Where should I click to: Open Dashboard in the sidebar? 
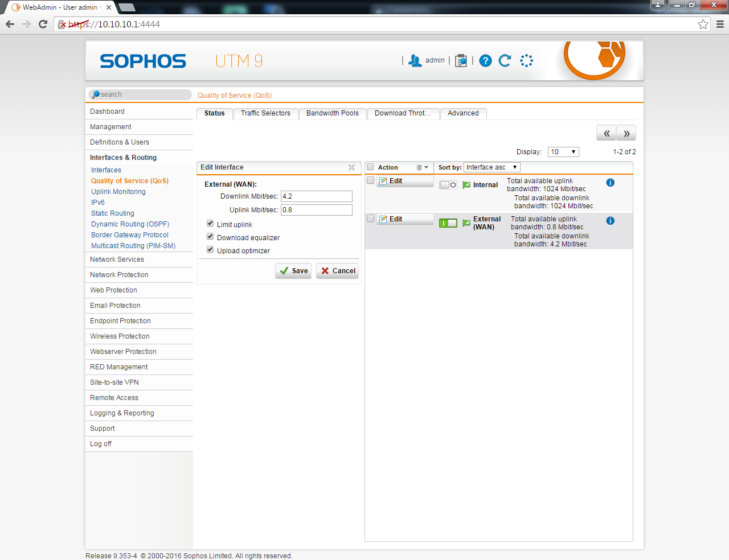click(x=139, y=112)
